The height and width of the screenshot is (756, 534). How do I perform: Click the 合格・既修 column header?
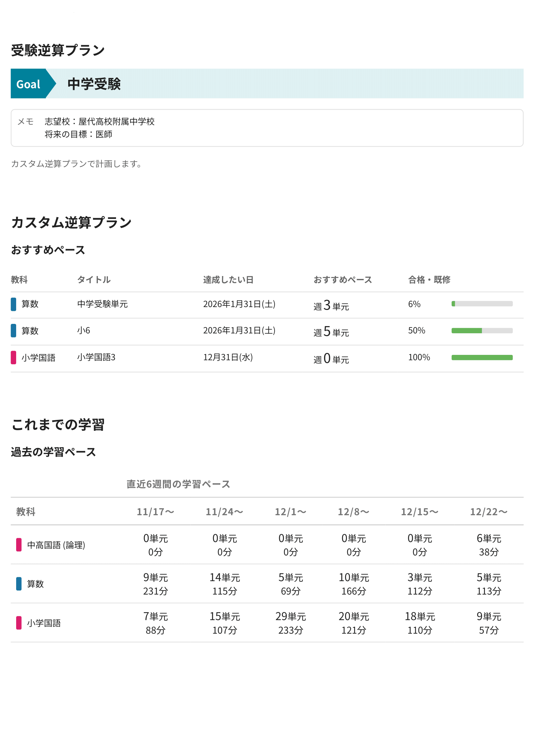click(x=429, y=280)
